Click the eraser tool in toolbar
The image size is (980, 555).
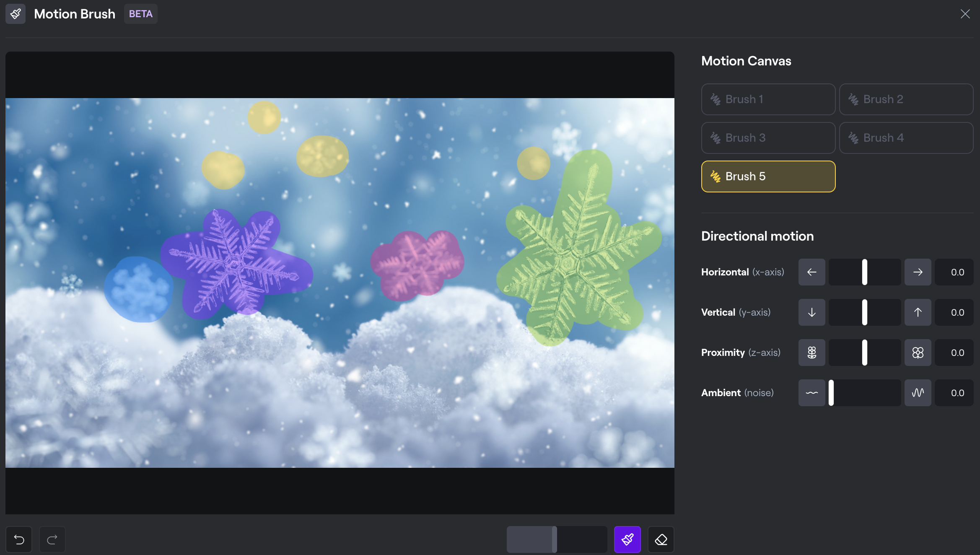(x=660, y=539)
